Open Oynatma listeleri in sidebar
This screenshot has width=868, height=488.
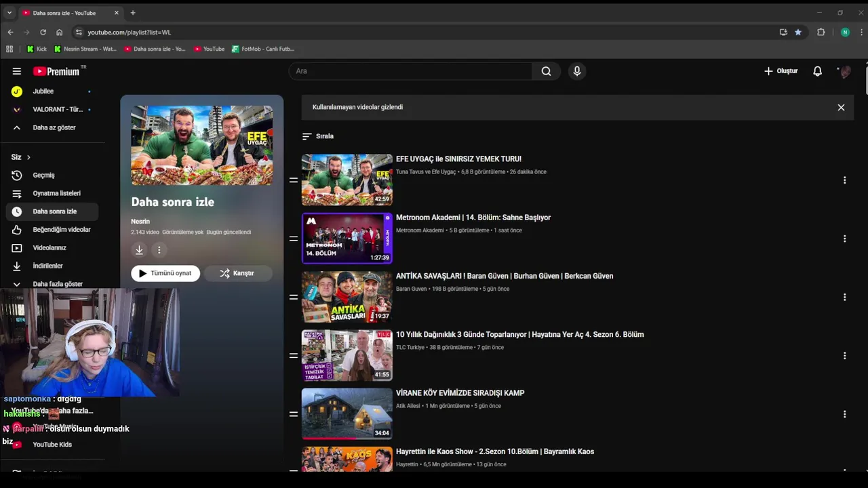[x=52, y=193]
